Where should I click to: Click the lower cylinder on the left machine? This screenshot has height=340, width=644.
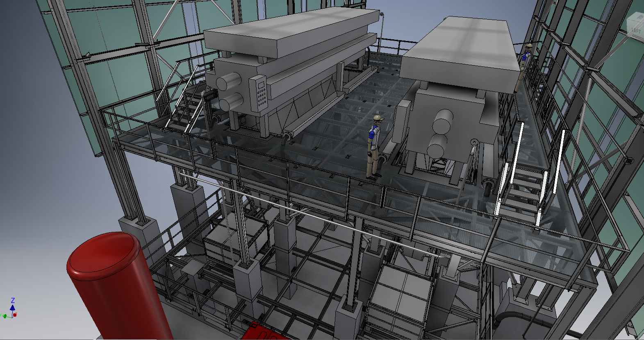tap(231, 102)
